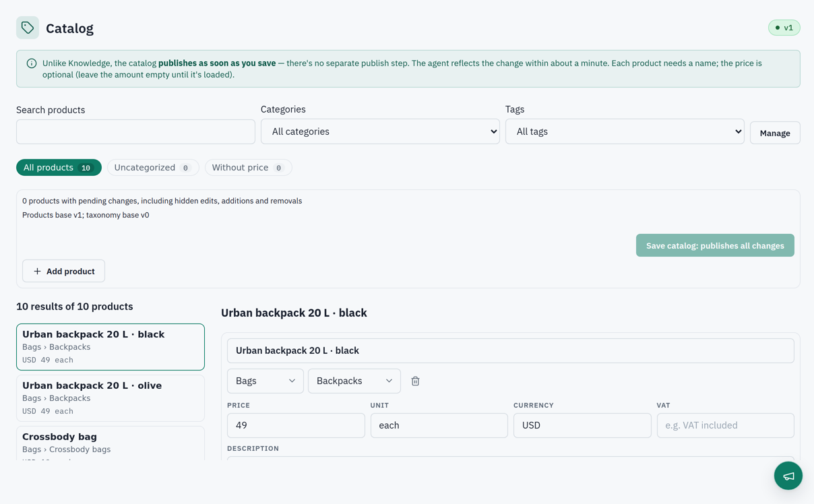Click the '0 products with pending changes' line
814x504 pixels.
(x=162, y=201)
